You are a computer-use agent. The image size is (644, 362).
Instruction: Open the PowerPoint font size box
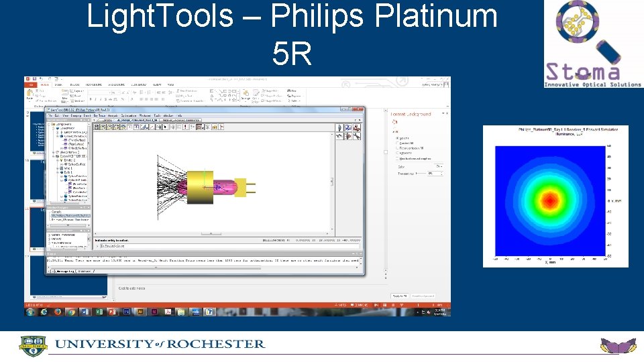click(116, 93)
